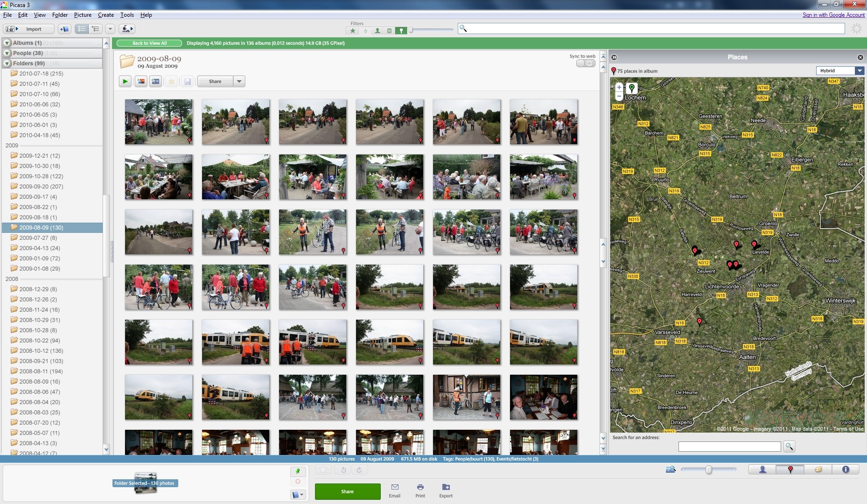Play the folder slideshow with green arrow

pyautogui.click(x=125, y=82)
